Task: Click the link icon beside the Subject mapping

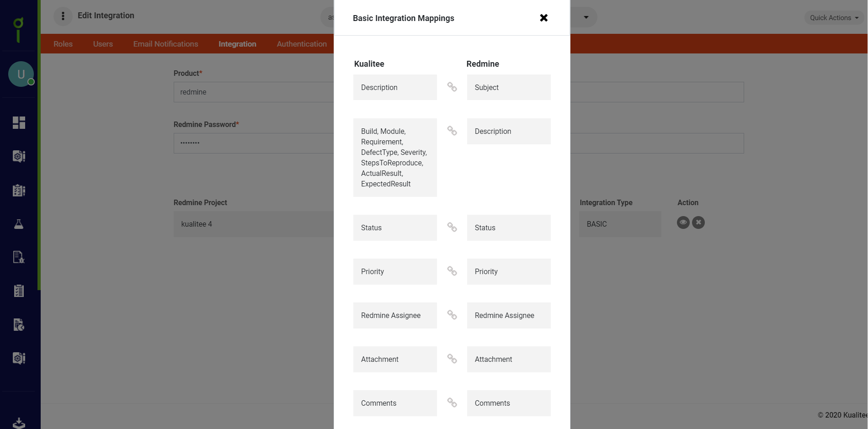Action: pos(452,87)
